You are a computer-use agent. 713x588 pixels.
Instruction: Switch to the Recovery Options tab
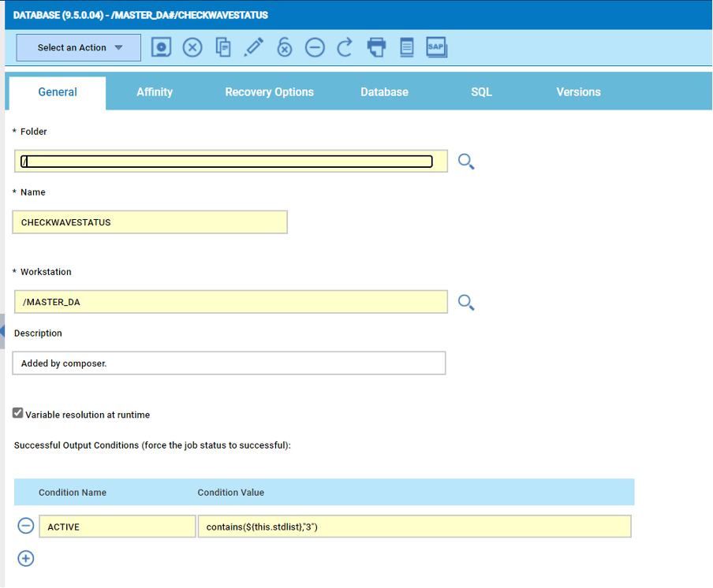269,92
